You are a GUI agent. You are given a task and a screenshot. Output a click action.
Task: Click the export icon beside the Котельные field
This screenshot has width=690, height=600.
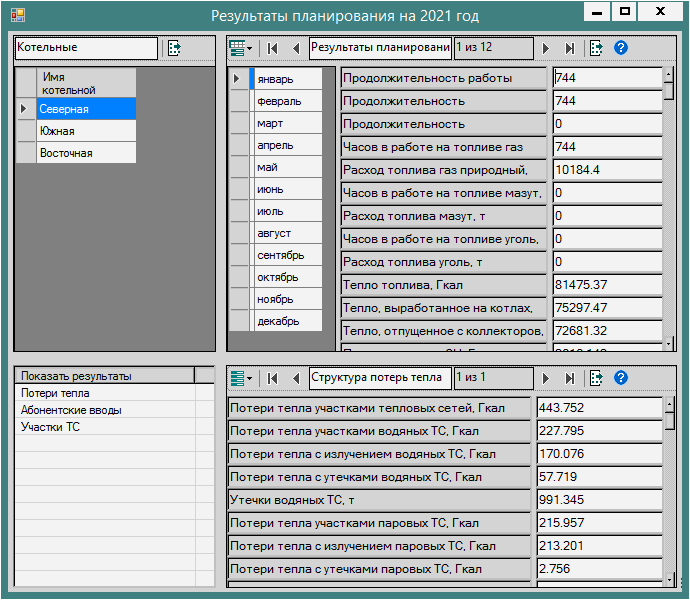(x=175, y=47)
